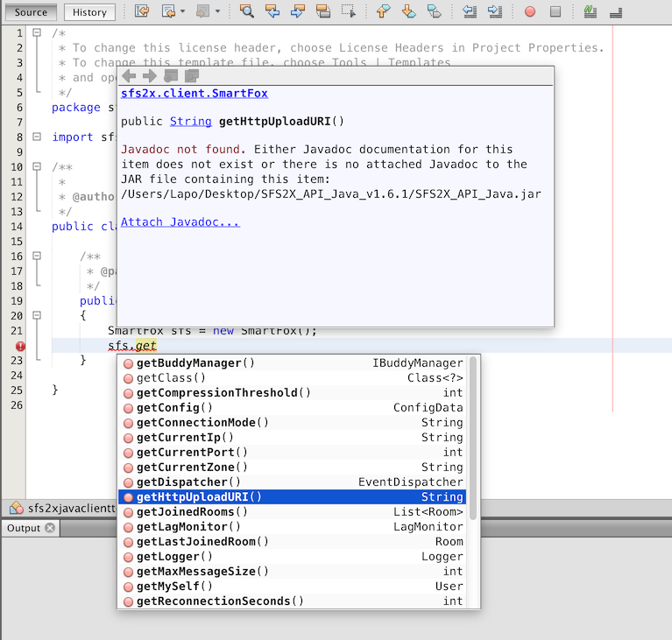Switch to the History tab
Image resolution: width=672 pixels, height=640 pixels.
pos(89,12)
